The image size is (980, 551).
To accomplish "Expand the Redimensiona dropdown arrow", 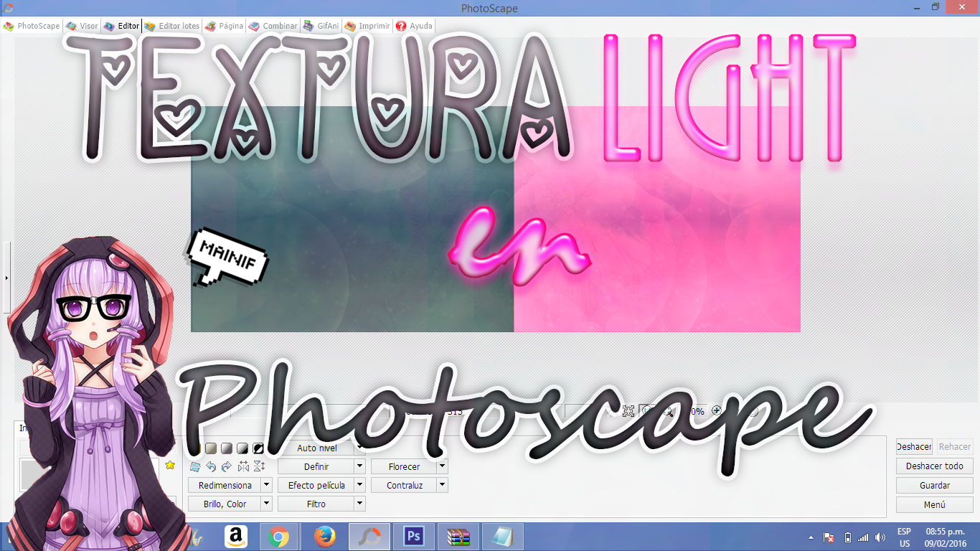I will tap(267, 485).
